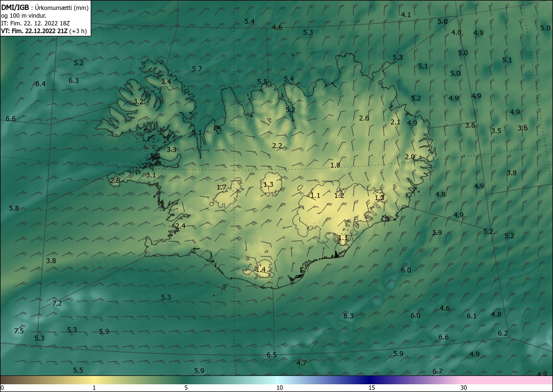This screenshot has width=553, height=392.
Task: Click the '4.0' value on the map
Action: click(456, 33)
